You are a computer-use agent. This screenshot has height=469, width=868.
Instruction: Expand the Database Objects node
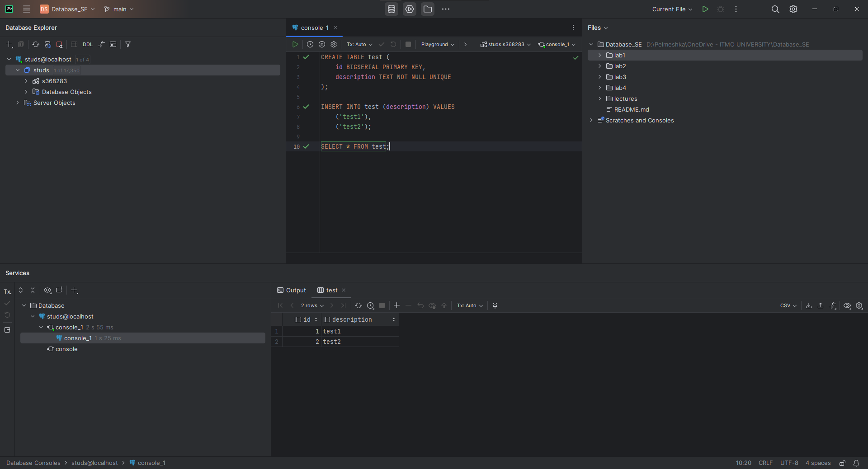tap(26, 92)
